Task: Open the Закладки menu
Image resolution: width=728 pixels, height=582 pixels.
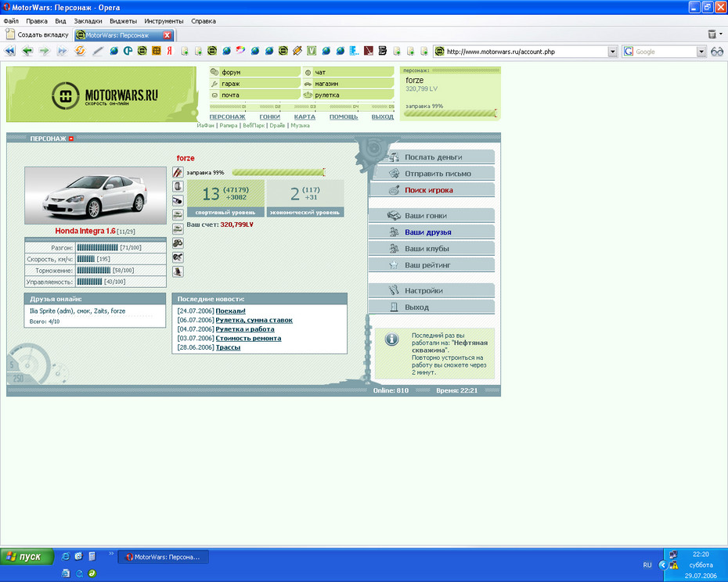Action: click(87, 21)
